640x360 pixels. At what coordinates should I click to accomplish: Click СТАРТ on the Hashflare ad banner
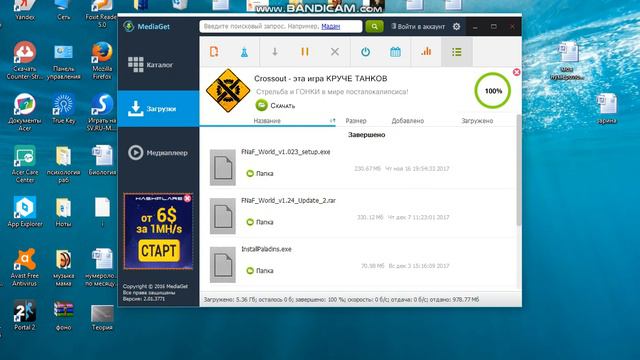(x=158, y=250)
